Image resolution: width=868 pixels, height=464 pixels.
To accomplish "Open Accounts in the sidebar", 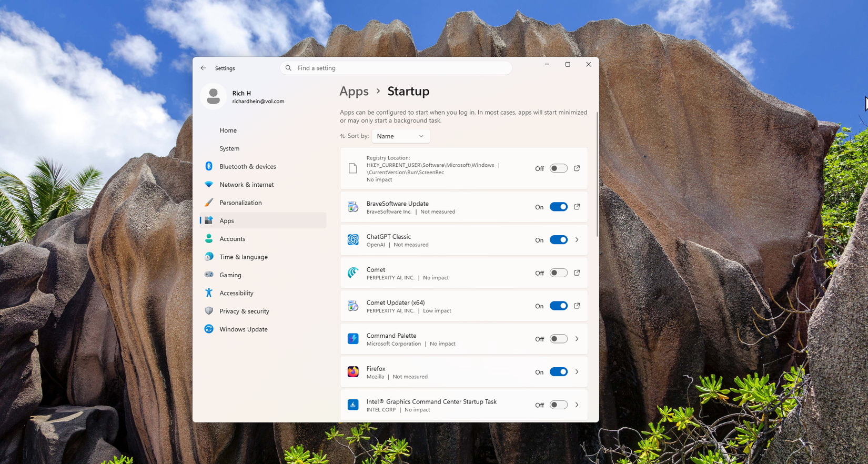I will tap(263, 239).
